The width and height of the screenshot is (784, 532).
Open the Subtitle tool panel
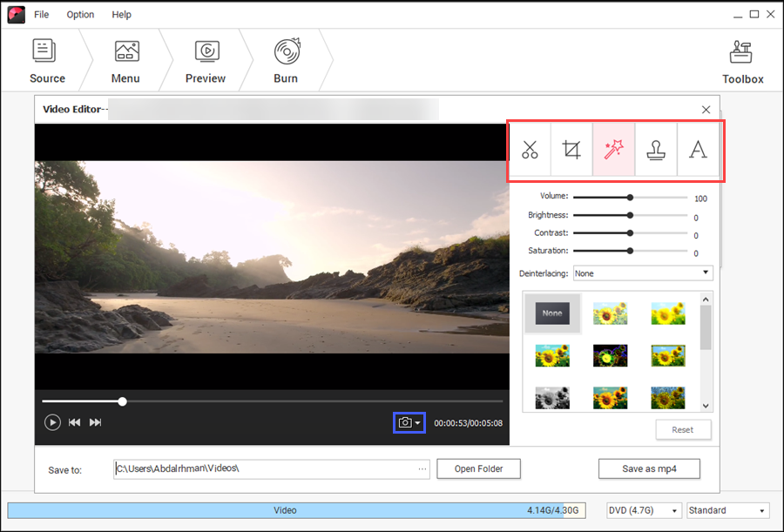point(697,150)
